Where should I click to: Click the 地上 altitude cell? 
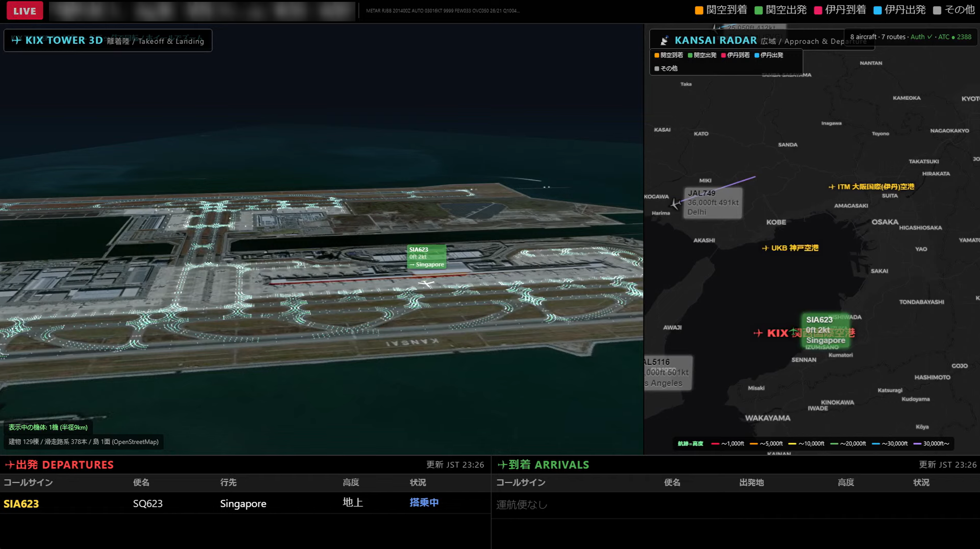click(353, 502)
